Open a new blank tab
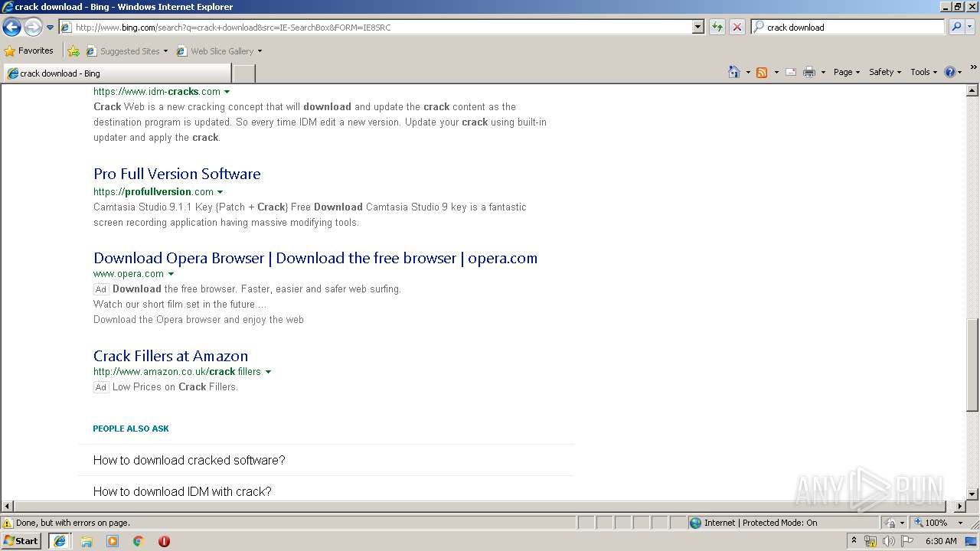Image resolution: width=980 pixels, height=551 pixels. click(x=243, y=73)
